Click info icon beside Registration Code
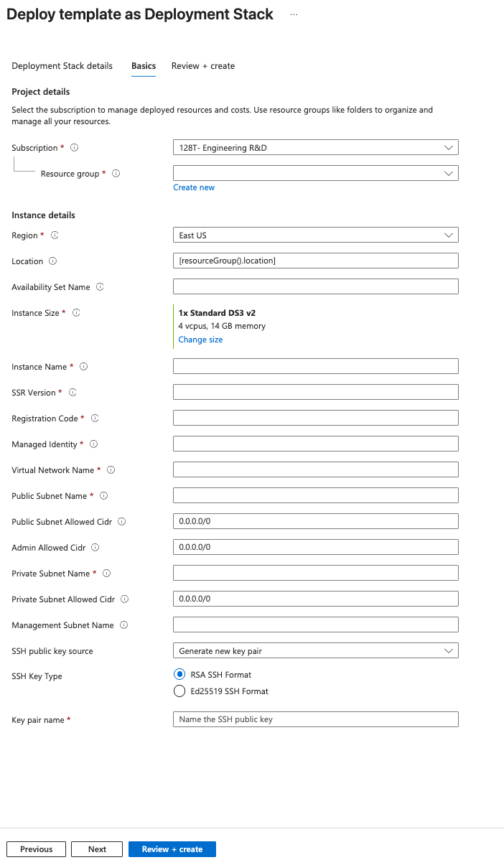 click(x=95, y=419)
